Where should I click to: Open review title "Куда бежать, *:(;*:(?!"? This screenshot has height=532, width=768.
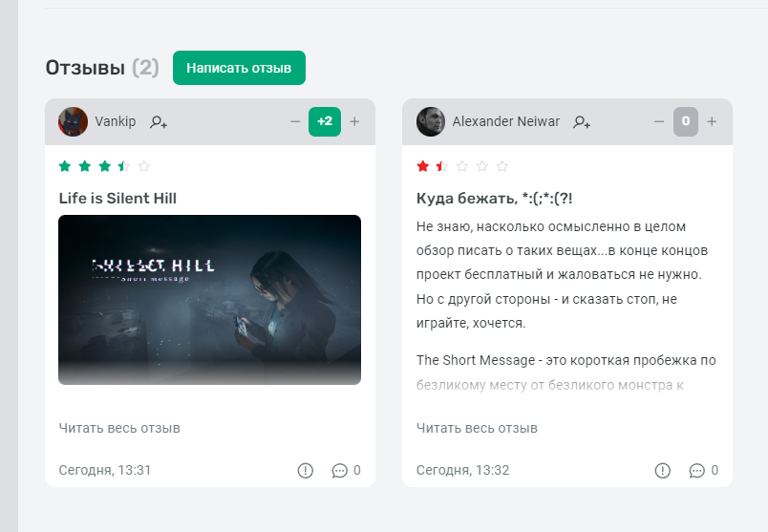494,199
